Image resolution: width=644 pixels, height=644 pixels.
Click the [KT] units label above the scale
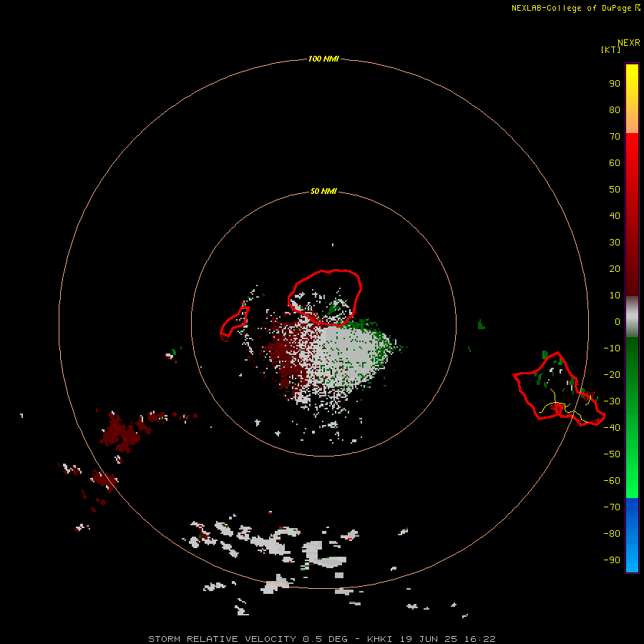pos(610,49)
